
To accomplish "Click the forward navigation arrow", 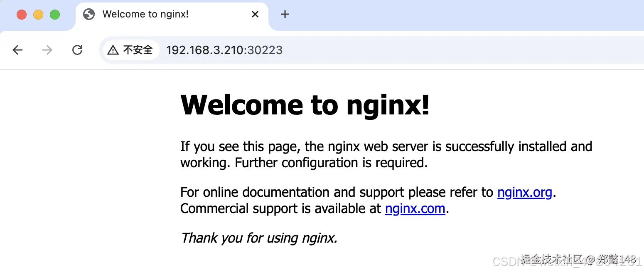I will point(47,50).
